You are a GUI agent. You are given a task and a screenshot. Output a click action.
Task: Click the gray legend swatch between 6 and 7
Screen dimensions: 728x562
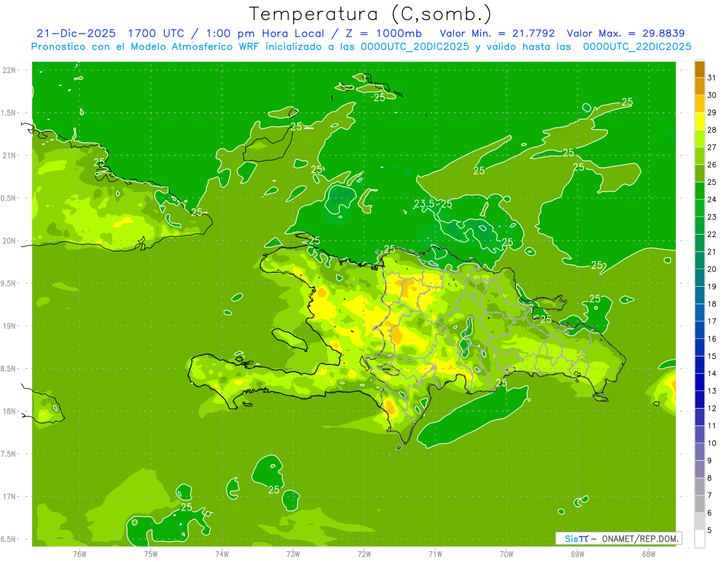pyautogui.click(x=699, y=504)
